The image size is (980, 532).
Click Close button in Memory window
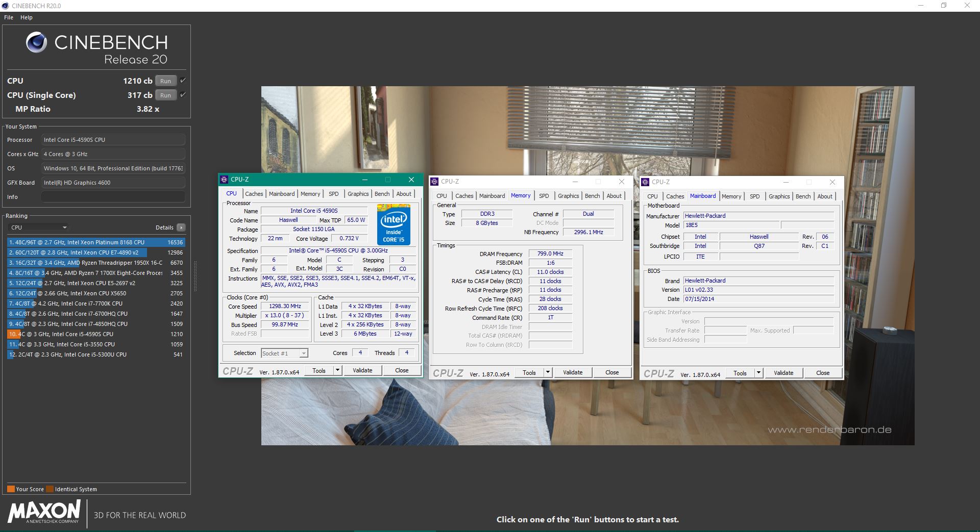pos(612,372)
